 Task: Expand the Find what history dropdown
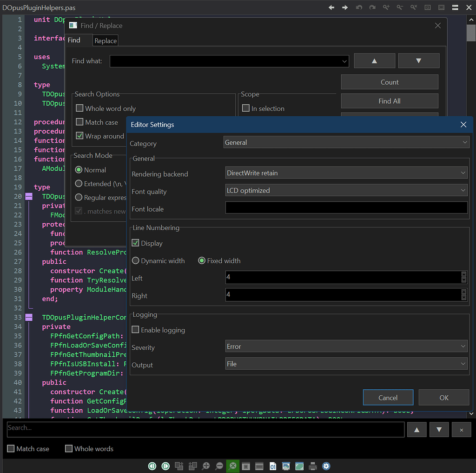point(344,61)
